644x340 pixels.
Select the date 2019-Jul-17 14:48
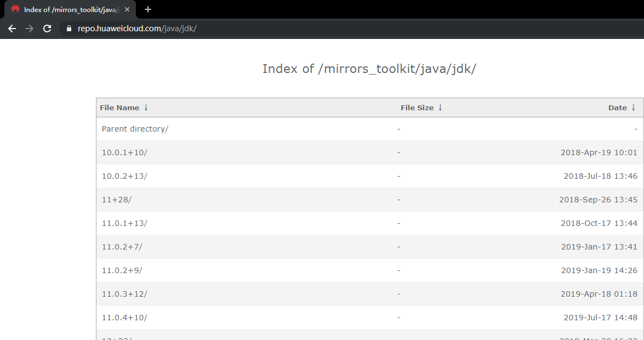[601, 318]
